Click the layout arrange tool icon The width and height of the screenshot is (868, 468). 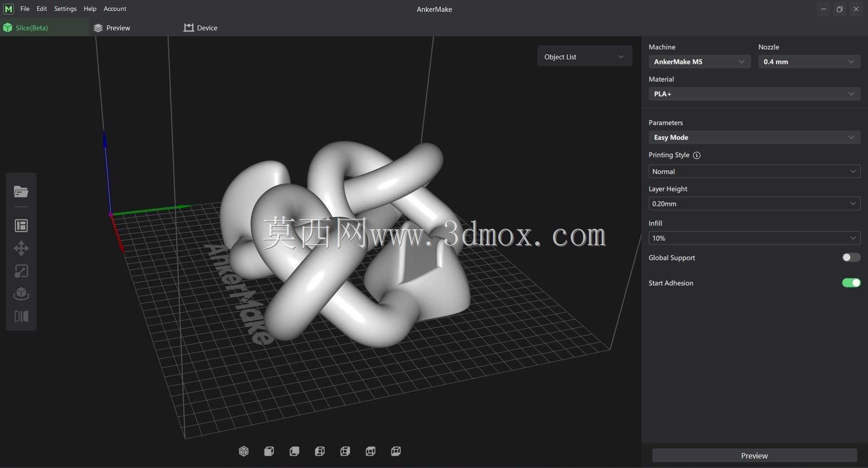point(21,226)
